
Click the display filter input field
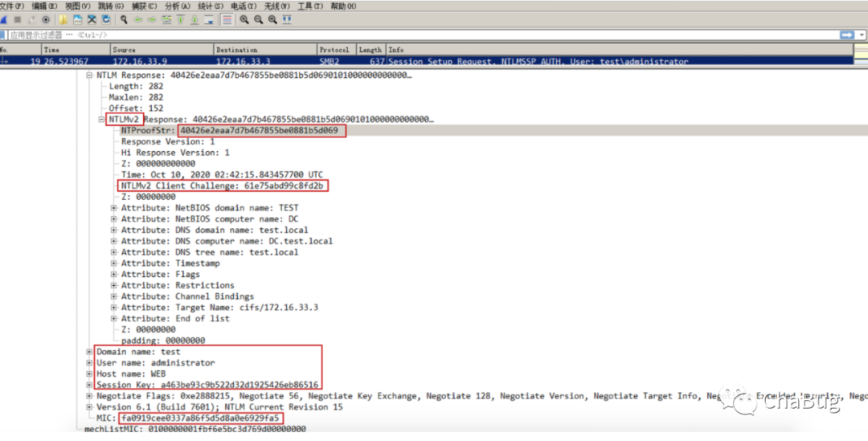(x=424, y=35)
